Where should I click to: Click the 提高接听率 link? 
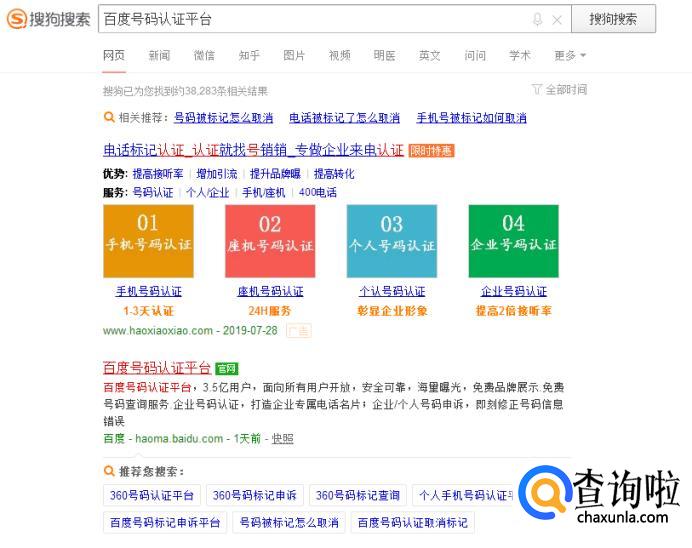click(x=158, y=174)
